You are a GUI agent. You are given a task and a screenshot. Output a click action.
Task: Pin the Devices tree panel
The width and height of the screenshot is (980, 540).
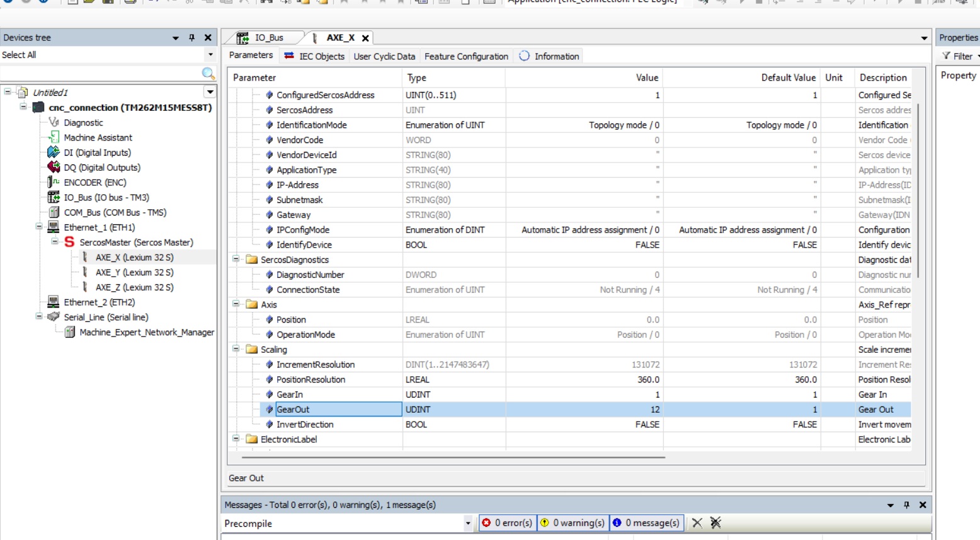pos(192,38)
